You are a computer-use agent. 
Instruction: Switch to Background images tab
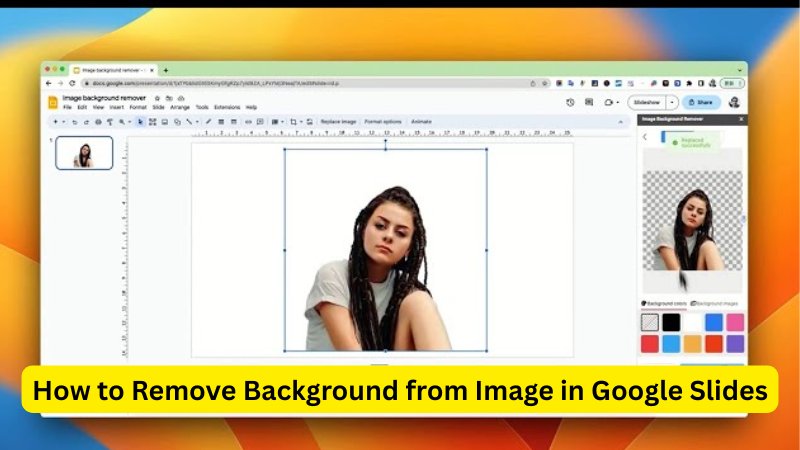pos(714,304)
